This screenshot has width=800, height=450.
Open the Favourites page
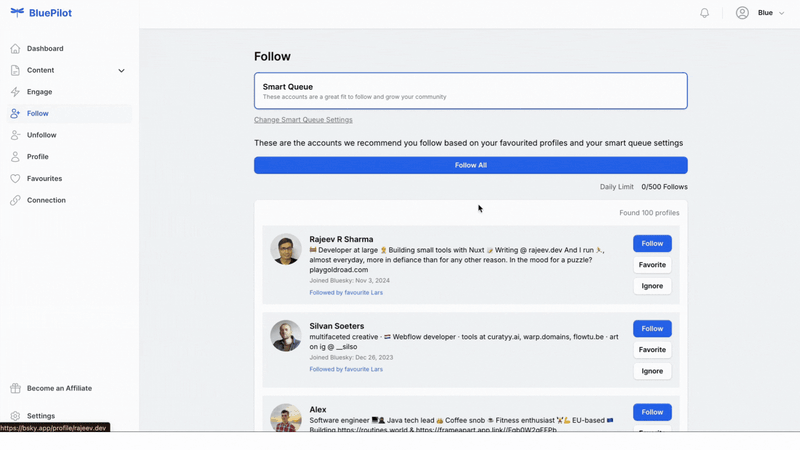click(x=44, y=179)
